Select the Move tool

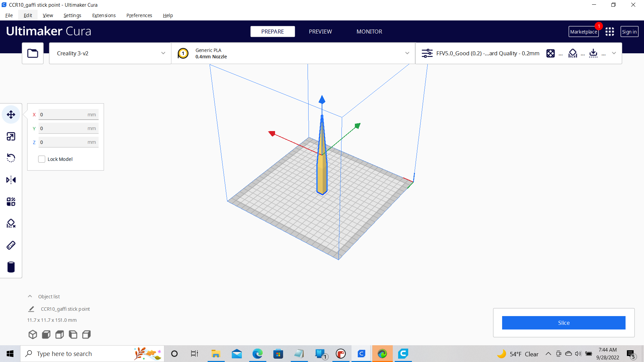click(x=11, y=115)
